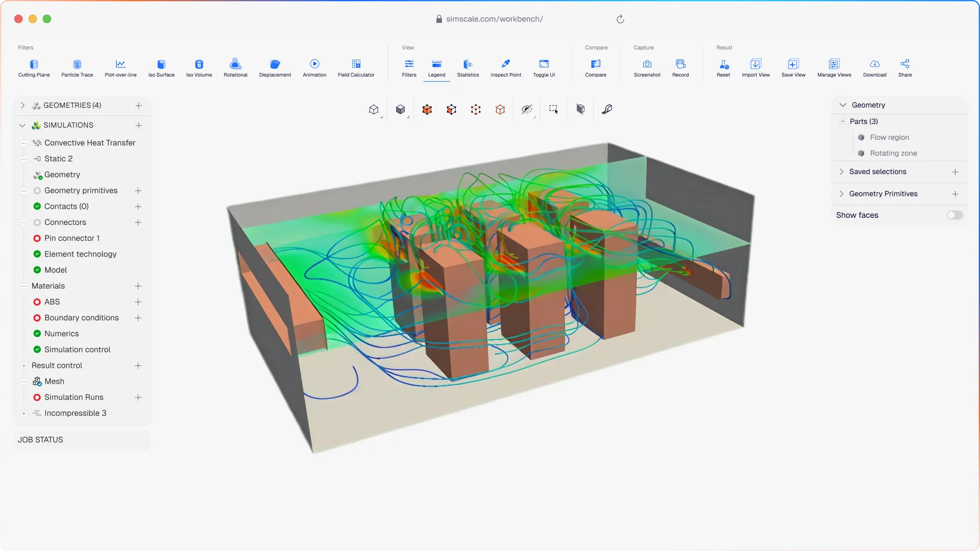980x551 pixels.
Task: Expand the Result control node
Action: (x=24, y=366)
